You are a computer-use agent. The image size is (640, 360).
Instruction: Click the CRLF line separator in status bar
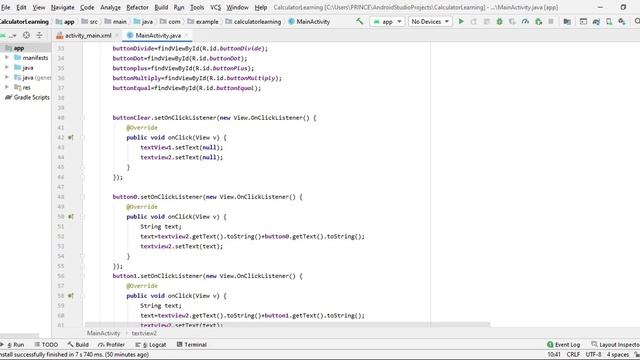(x=573, y=354)
